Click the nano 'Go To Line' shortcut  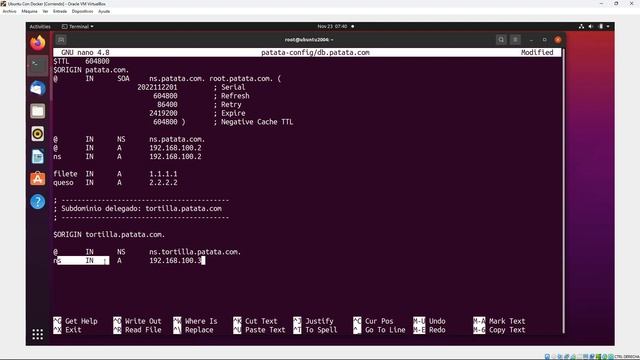click(x=380, y=330)
